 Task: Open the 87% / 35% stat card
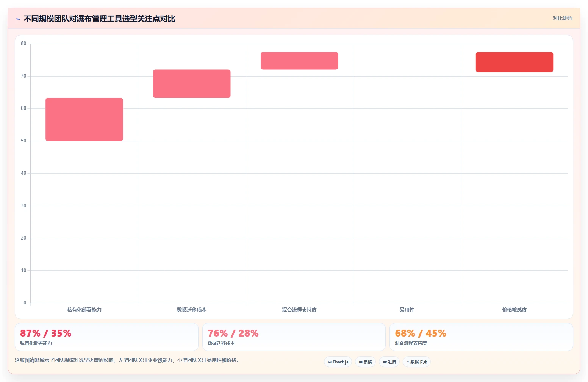click(x=106, y=337)
